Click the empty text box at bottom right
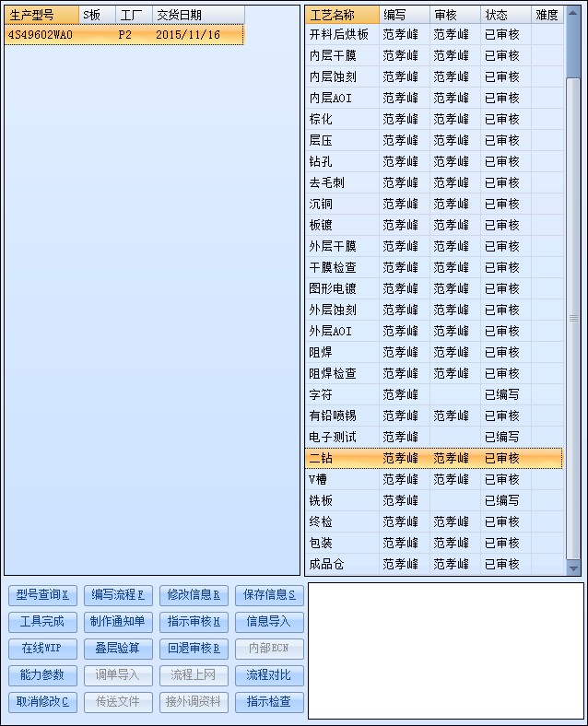Screen dimensions: 588x726 point(446,651)
